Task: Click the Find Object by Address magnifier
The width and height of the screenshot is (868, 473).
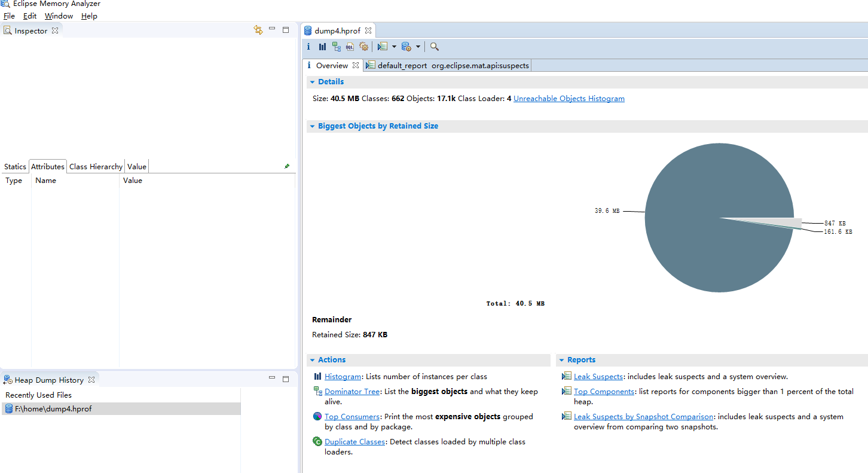Action: pos(435,47)
